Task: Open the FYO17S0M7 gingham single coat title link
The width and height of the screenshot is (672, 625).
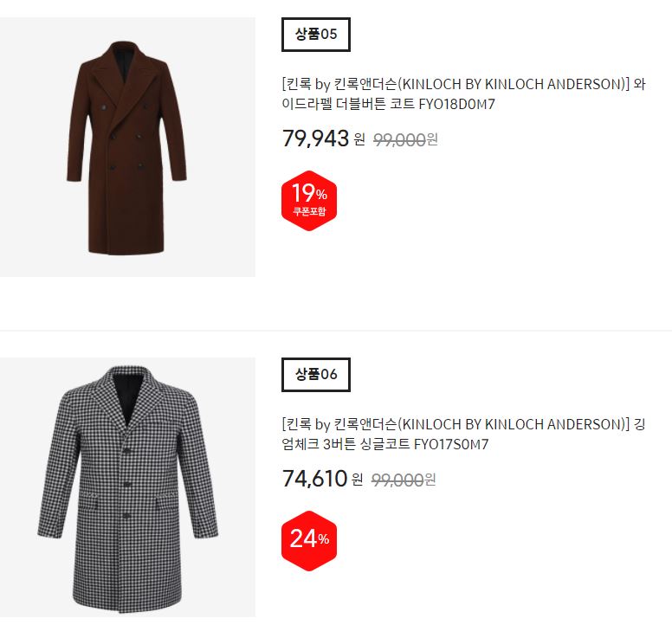Action: 463,434
